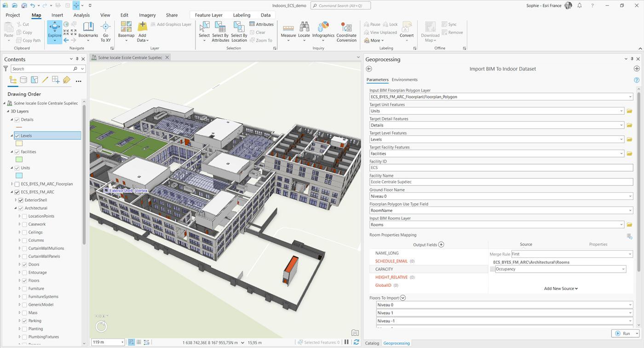Image resolution: width=644 pixels, height=348 pixels.
Task: Open the Bookmarks gallery
Action: pyautogui.click(x=88, y=31)
